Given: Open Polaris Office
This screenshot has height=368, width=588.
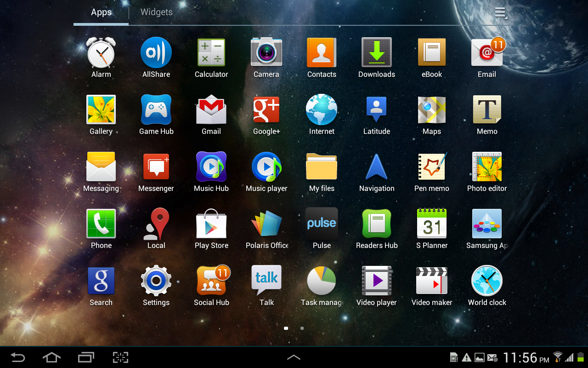Looking at the screenshot, I should tap(266, 229).
